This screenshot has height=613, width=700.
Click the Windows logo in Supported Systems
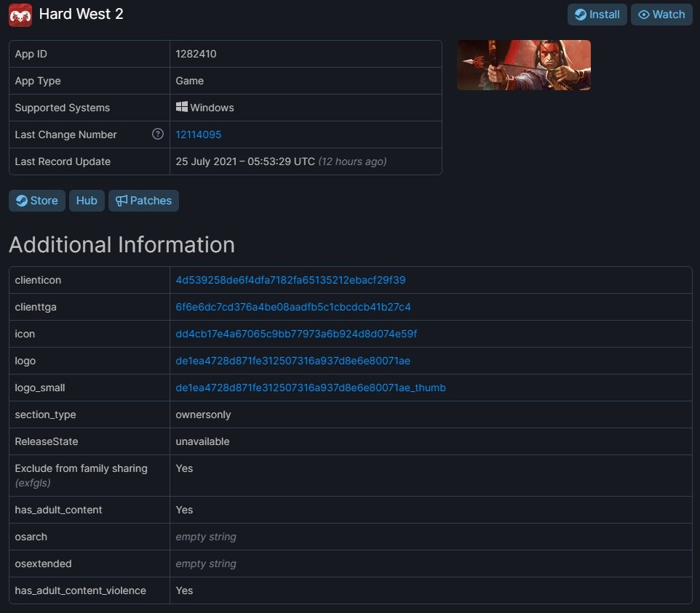(182, 107)
